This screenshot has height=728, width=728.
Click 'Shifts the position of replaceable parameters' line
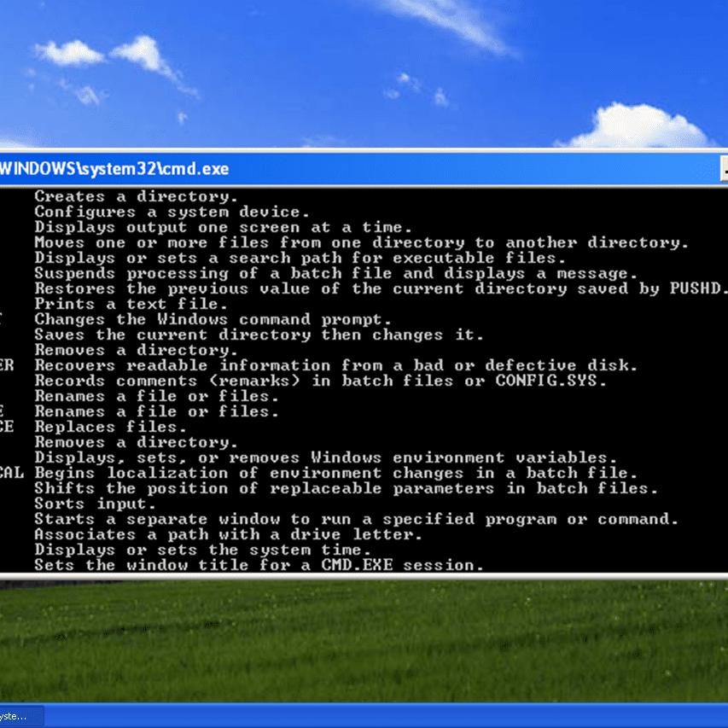tap(346, 488)
